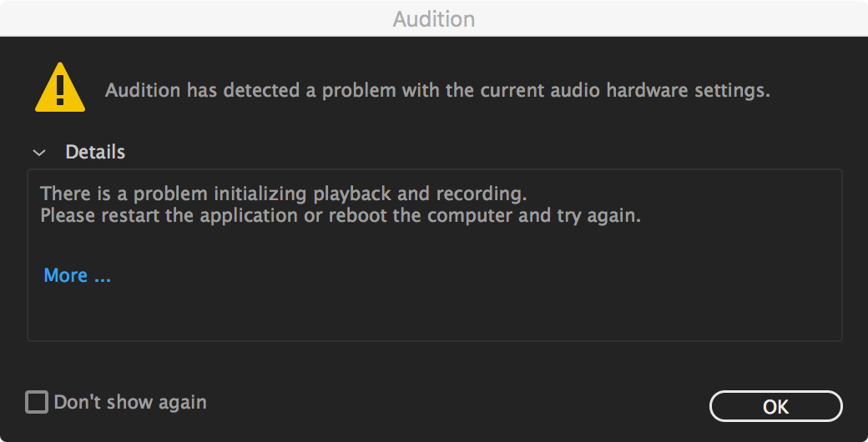Collapse the Details section using the chevron

[x=38, y=153]
